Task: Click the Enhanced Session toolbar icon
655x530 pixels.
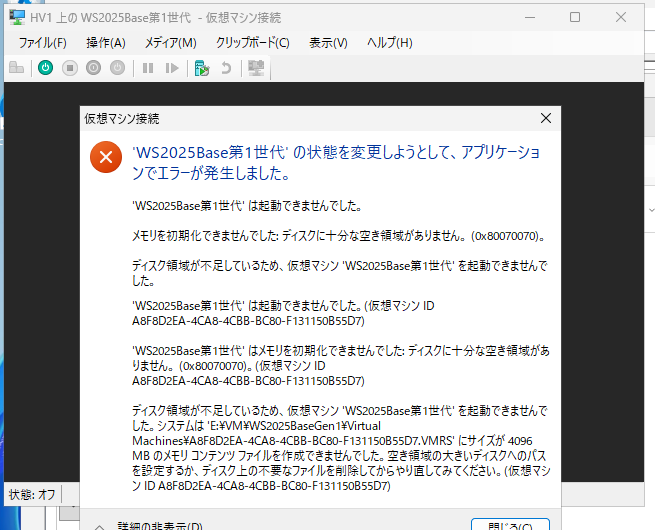Action: (x=256, y=68)
